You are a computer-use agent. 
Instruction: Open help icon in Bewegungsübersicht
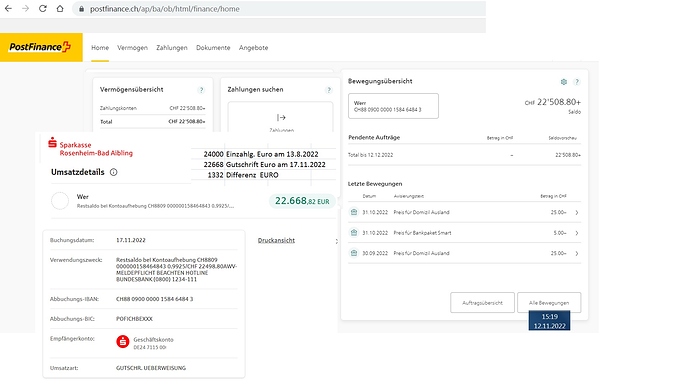[577, 82]
